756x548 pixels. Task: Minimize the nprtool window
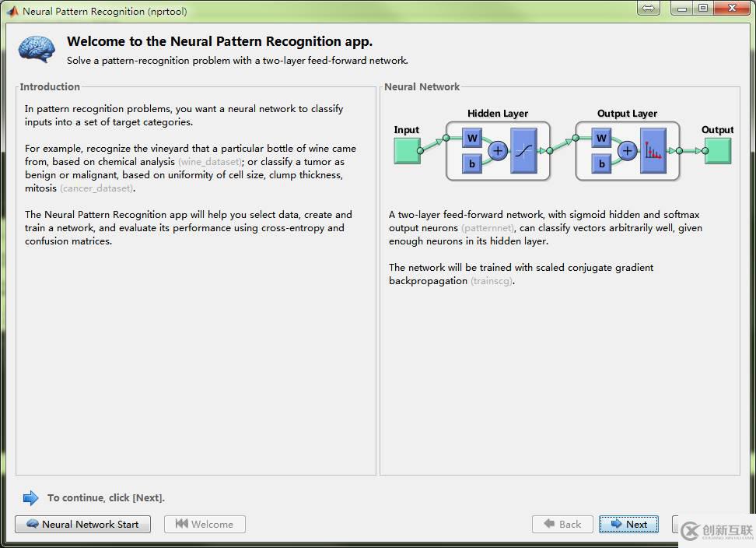[x=682, y=9]
